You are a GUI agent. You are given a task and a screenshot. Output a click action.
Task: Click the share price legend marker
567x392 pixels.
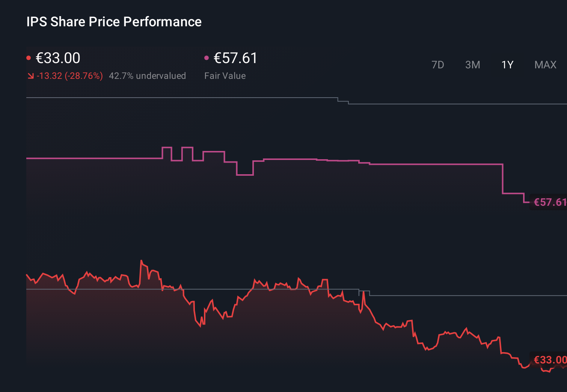pos(29,57)
